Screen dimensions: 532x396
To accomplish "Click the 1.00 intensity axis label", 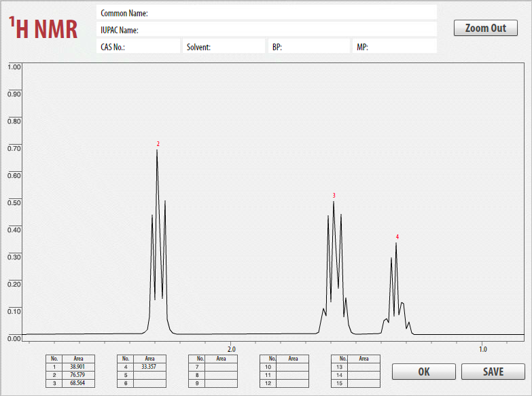I will point(14,67).
